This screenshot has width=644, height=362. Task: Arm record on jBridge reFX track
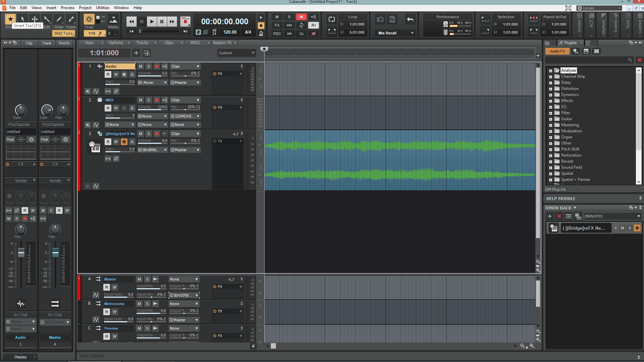(x=157, y=134)
